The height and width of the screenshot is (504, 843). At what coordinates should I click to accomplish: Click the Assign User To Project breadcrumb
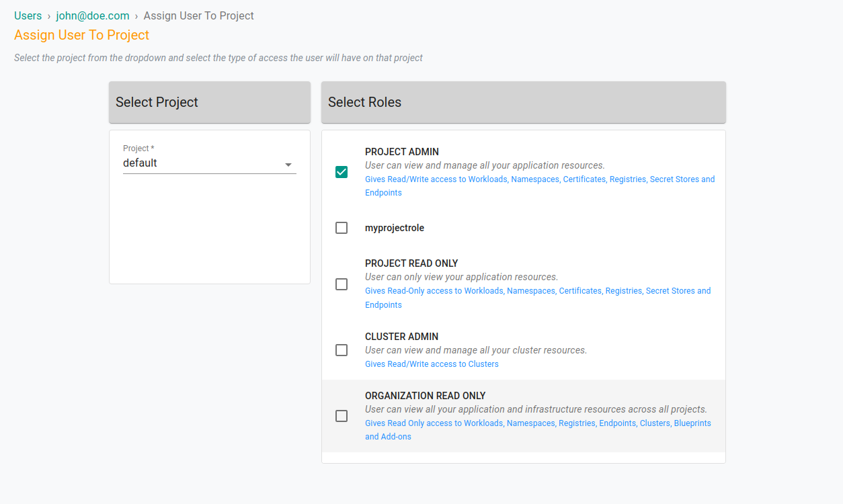pyautogui.click(x=199, y=15)
